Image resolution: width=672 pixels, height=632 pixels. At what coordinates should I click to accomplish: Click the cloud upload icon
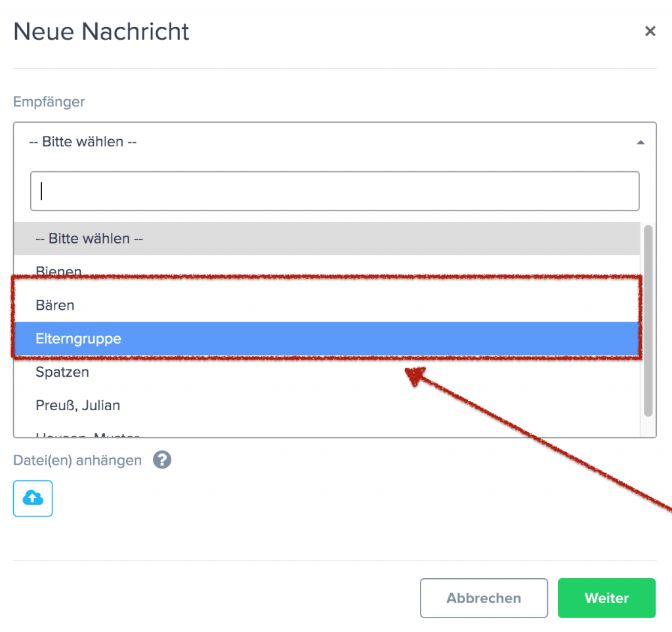tap(33, 498)
